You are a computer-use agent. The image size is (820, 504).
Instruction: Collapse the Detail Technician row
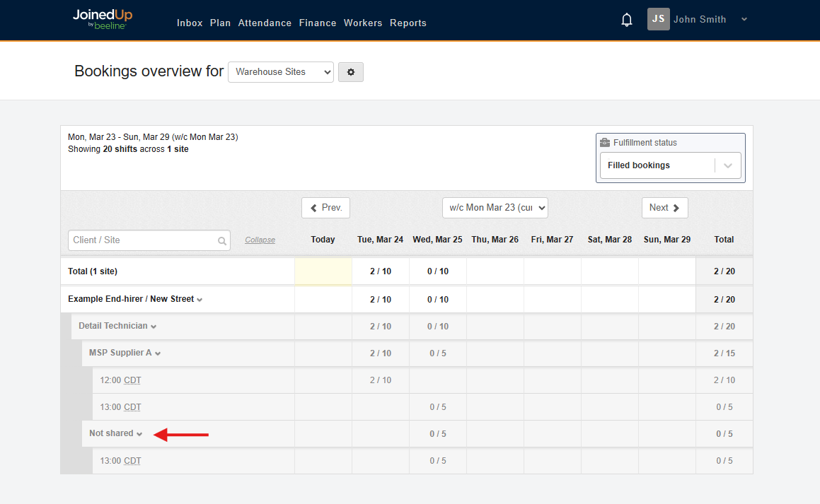(x=154, y=325)
